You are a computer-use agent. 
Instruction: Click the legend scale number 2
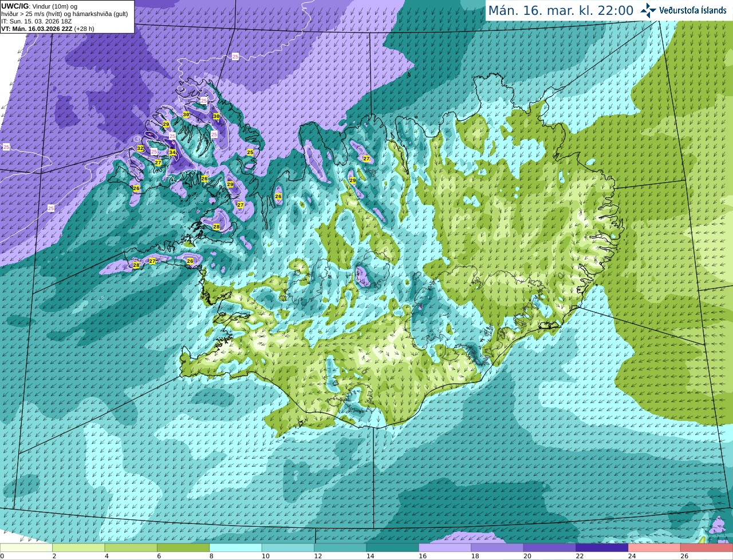pos(54,556)
